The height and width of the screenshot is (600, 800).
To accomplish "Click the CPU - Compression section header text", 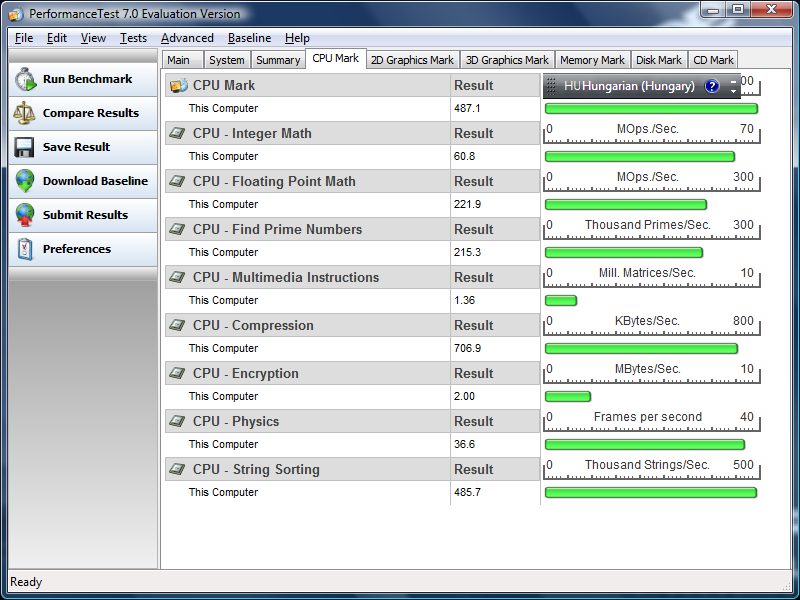I will [253, 326].
